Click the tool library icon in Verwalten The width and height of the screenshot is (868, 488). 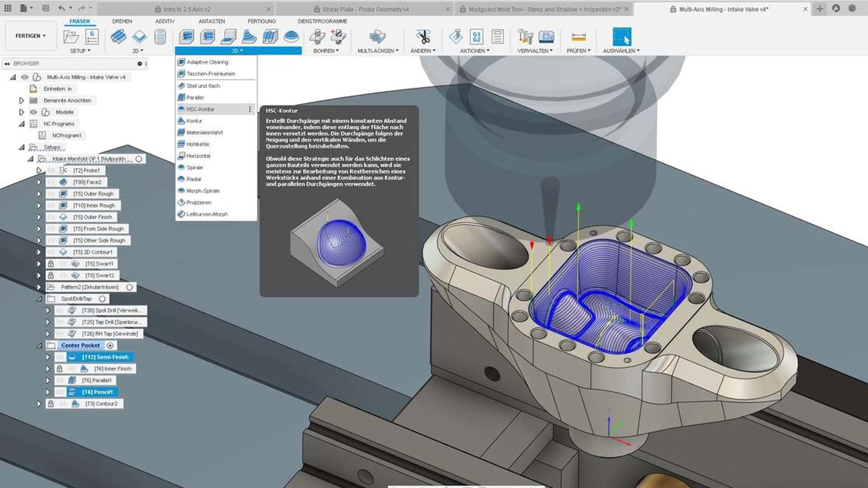(525, 37)
